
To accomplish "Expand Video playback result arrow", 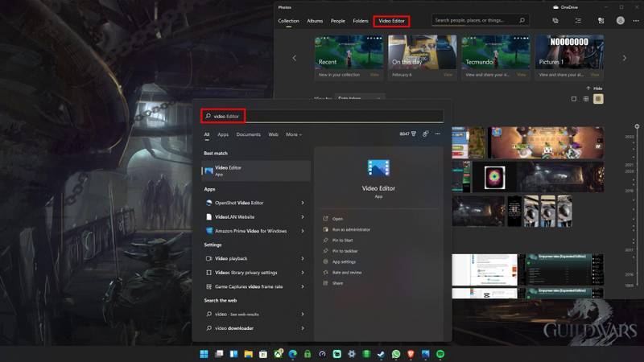I will 303,258.
